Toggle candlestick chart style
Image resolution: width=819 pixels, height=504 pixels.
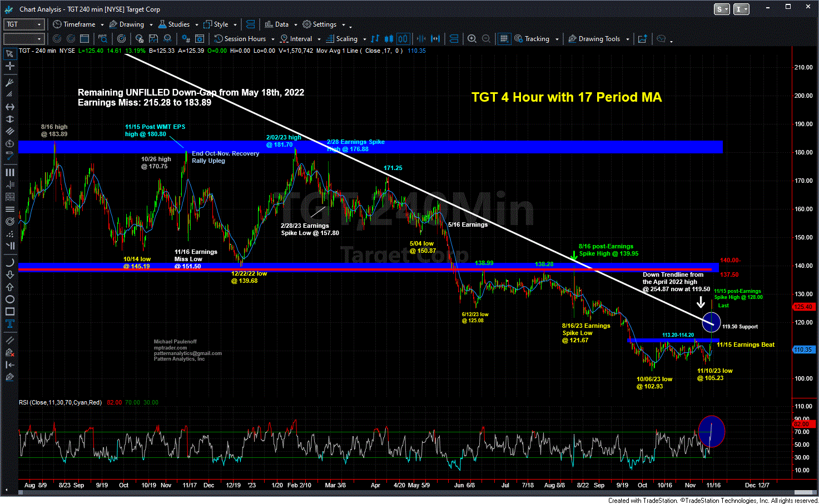[389, 38]
